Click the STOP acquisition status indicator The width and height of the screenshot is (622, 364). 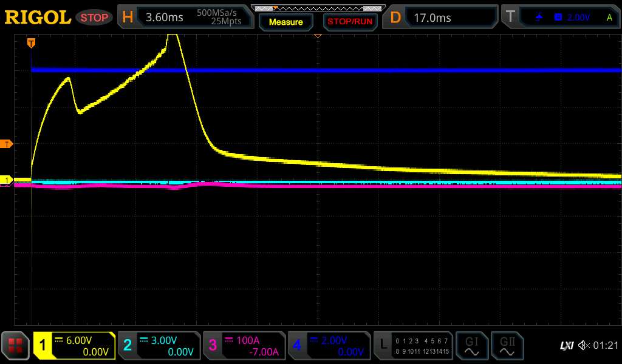[x=94, y=18]
